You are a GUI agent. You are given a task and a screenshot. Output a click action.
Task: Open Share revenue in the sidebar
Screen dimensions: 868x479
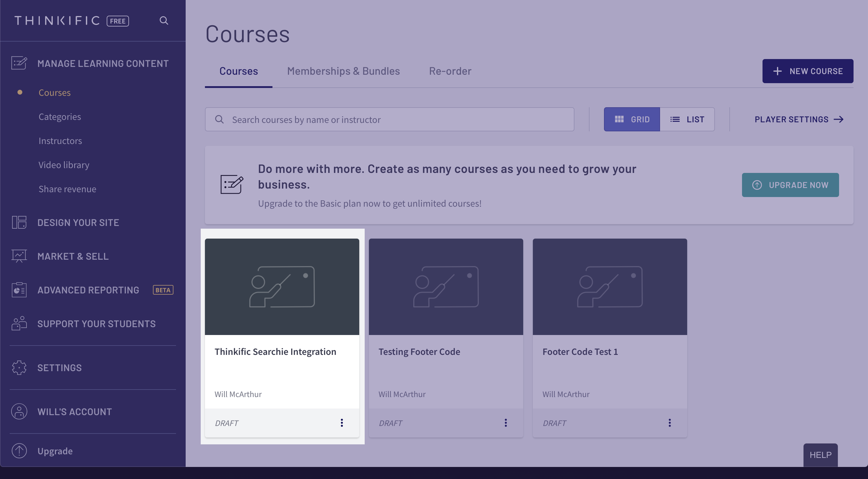point(68,189)
